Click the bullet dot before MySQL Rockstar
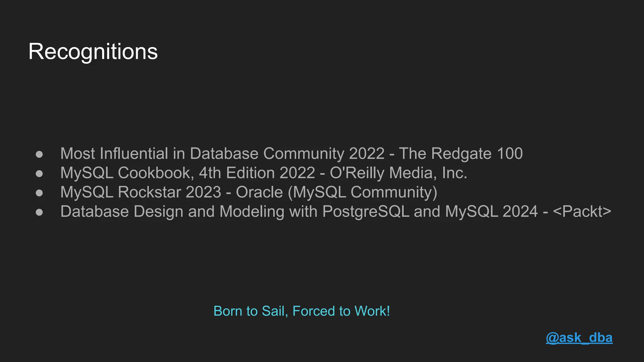This screenshot has width=644, height=362. pyautogui.click(x=39, y=193)
